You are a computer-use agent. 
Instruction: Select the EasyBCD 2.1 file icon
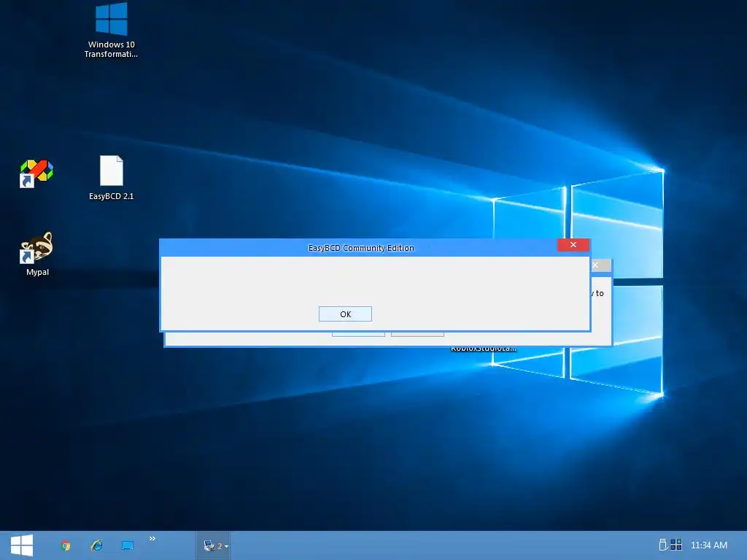pos(111,178)
